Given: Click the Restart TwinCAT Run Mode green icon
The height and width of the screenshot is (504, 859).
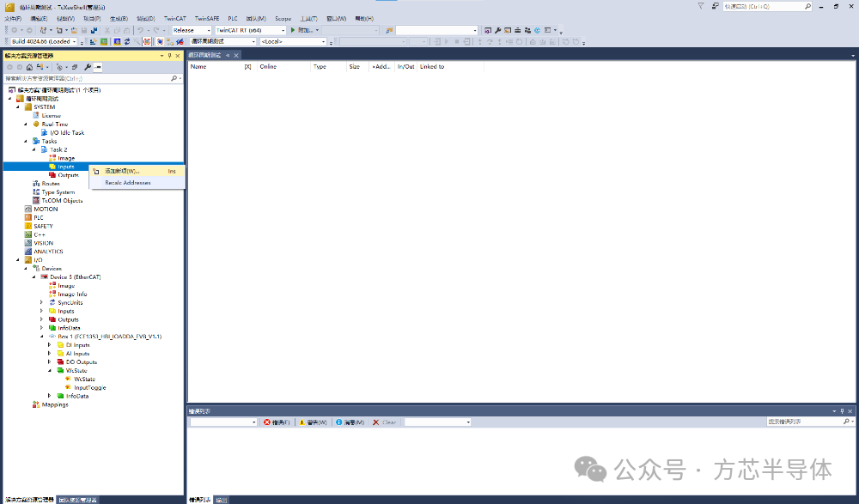Looking at the screenshot, I should point(104,41).
